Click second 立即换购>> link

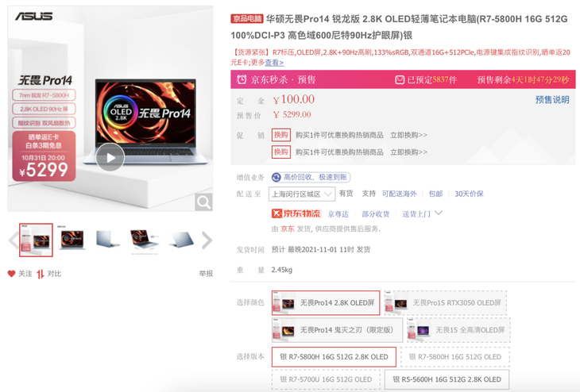408,152
